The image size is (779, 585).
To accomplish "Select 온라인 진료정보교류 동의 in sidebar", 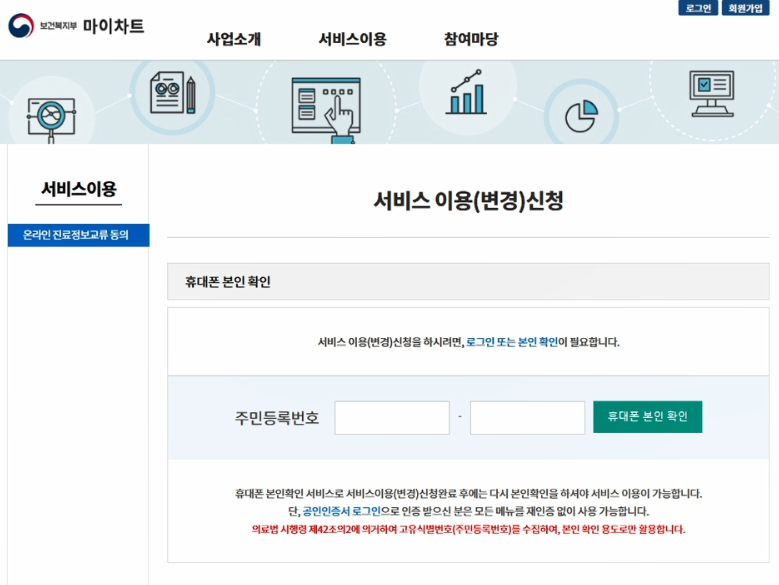I will (x=78, y=235).
